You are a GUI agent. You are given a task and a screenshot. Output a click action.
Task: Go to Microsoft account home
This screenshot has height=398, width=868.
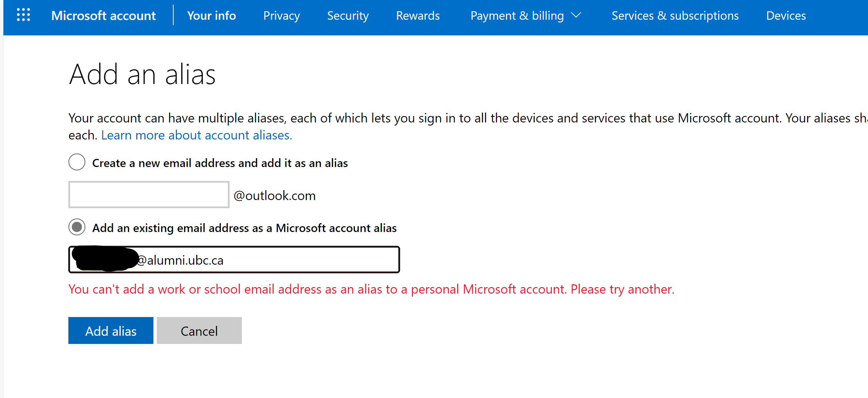pos(103,16)
